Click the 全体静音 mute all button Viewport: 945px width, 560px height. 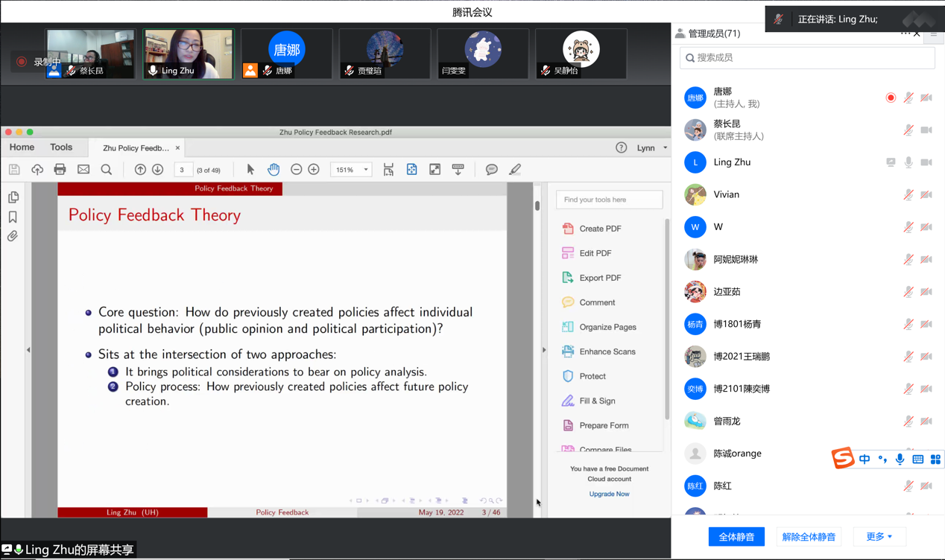click(736, 536)
